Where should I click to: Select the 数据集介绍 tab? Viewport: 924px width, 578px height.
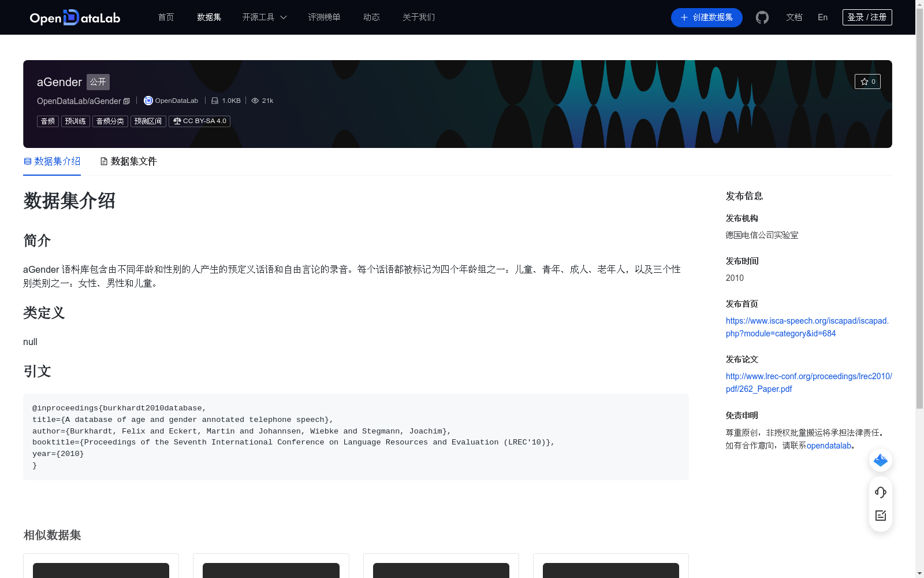[52, 161]
